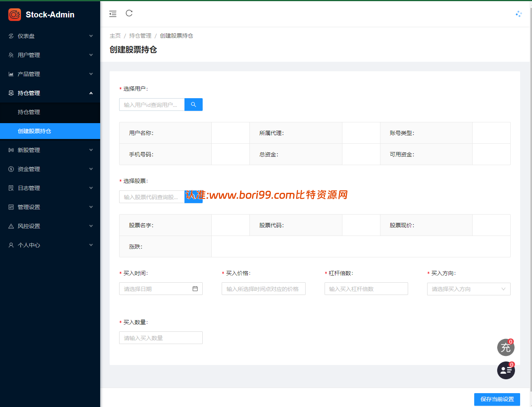The width and height of the screenshot is (532, 407).
Task: Collapse the 持仓管理 sidebar section
Action: coord(50,93)
